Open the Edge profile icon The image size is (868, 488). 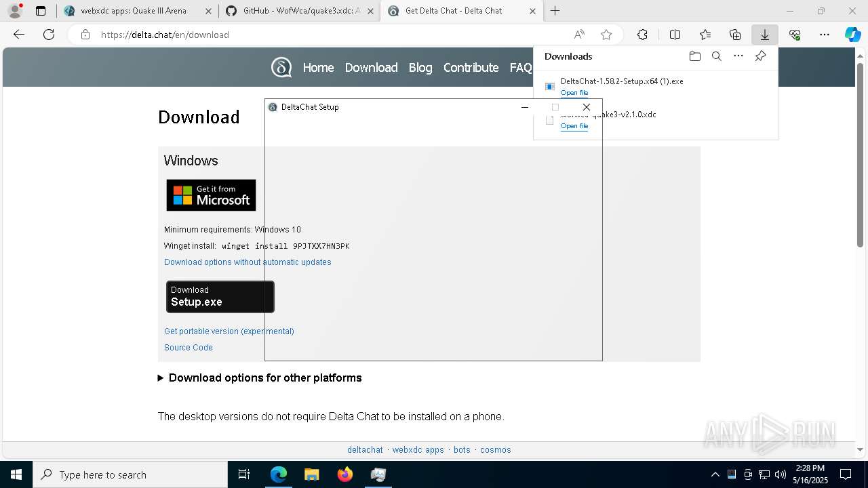click(14, 11)
